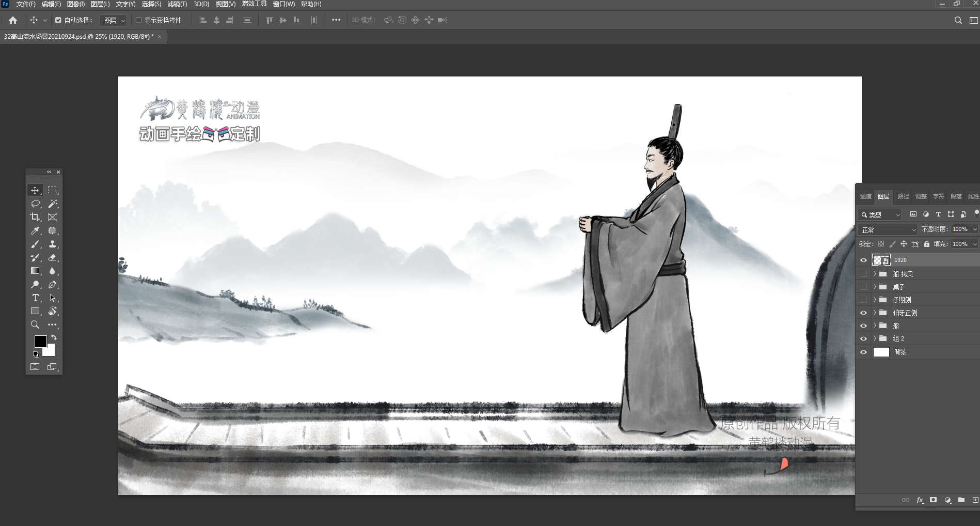
Task: Create a new group from panel bottom
Action: tap(961, 500)
